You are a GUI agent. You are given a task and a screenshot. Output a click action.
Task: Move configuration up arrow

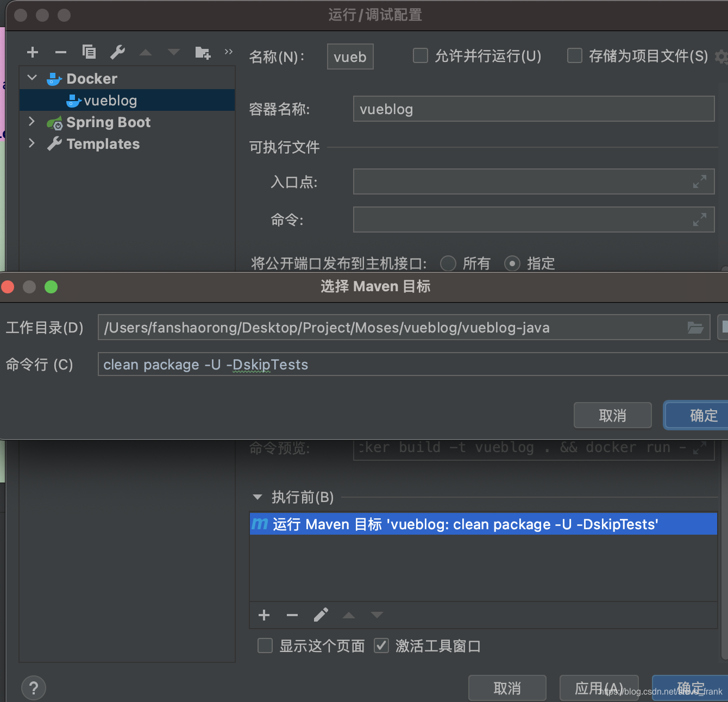point(146,53)
